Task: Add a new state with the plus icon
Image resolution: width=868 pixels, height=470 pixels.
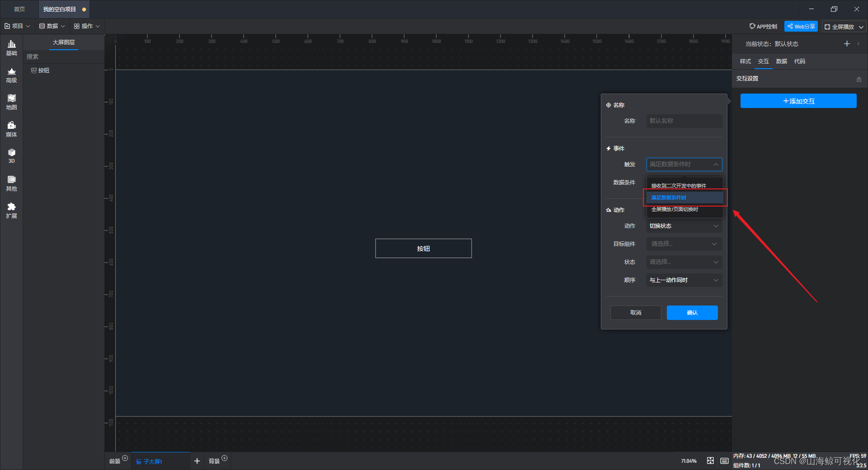Action: (847, 44)
